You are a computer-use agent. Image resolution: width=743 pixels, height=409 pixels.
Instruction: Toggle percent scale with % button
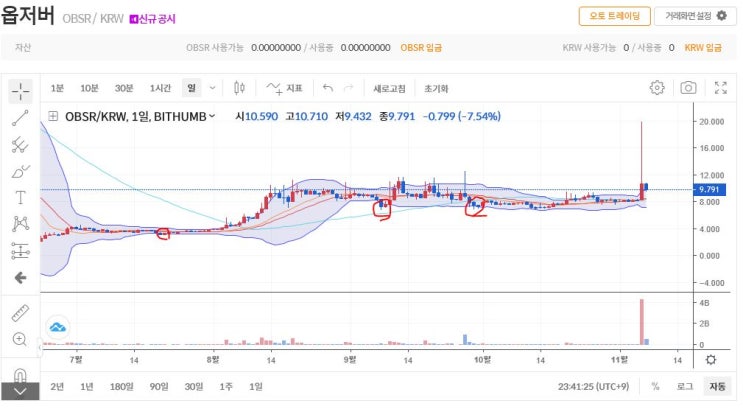click(655, 387)
